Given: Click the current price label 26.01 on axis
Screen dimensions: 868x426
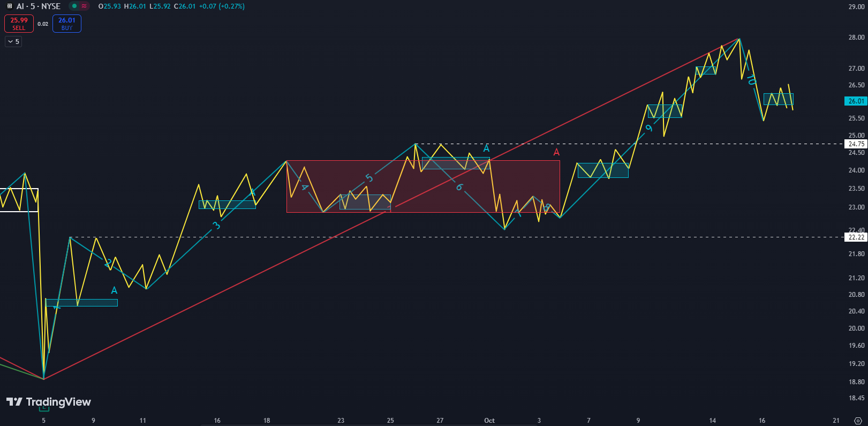Looking at the screenshot, I should click(856, 101).
